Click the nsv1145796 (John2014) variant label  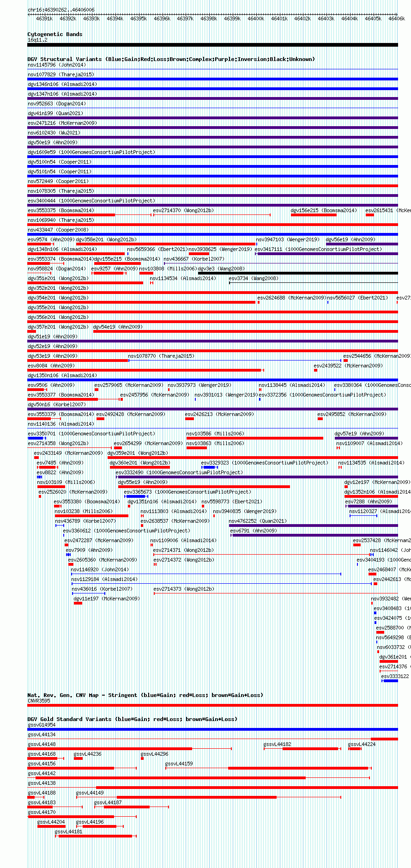click(x=57, y=65)
